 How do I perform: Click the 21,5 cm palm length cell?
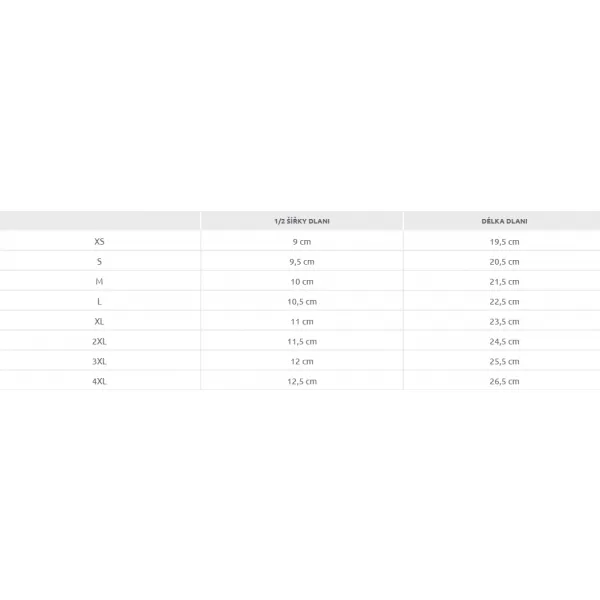[504, 282]
